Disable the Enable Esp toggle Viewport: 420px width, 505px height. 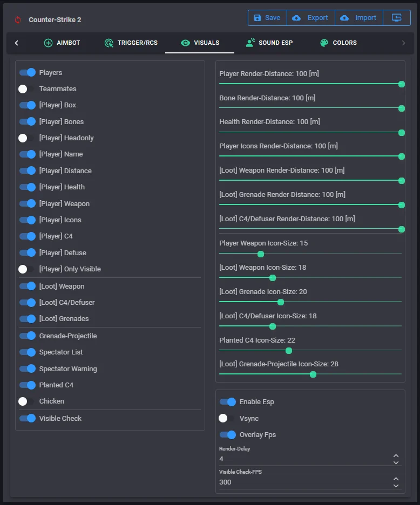tap(228, 401)
